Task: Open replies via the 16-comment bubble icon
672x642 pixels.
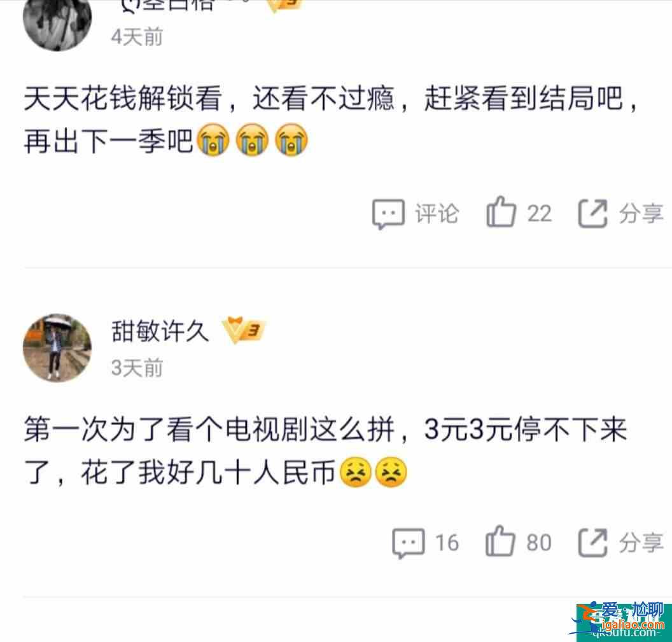Action: tap(409, 543)
